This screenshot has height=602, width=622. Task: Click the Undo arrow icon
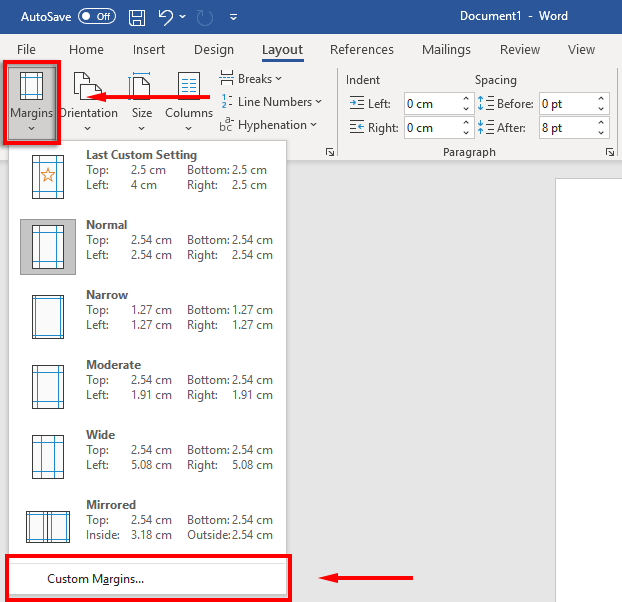coord(167,17)
